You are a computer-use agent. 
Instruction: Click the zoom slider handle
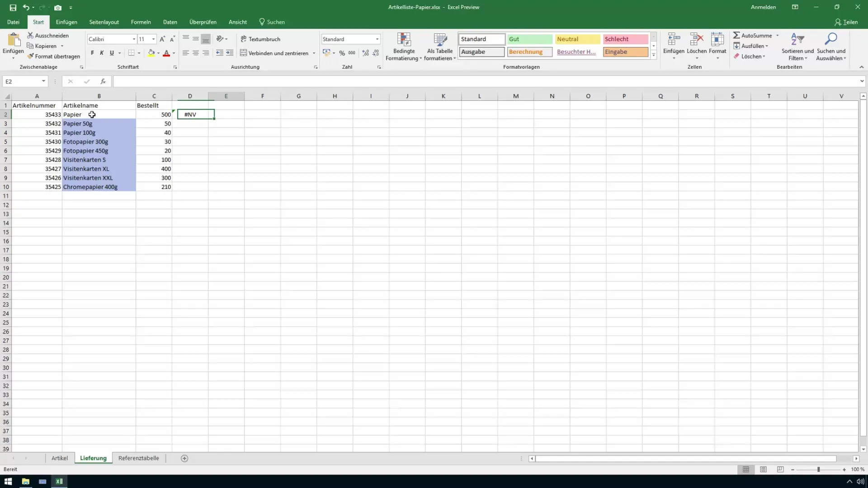pyautogui.click(x=818, y=469)
